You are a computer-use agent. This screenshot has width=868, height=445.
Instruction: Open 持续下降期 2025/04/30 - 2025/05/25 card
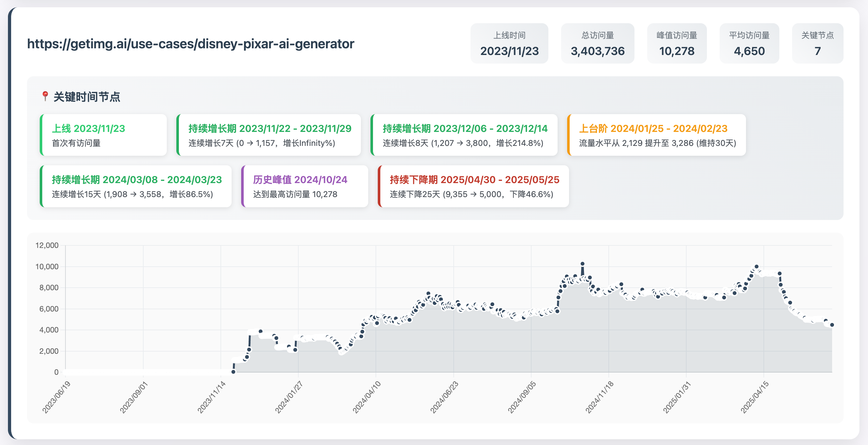point(473,186)
